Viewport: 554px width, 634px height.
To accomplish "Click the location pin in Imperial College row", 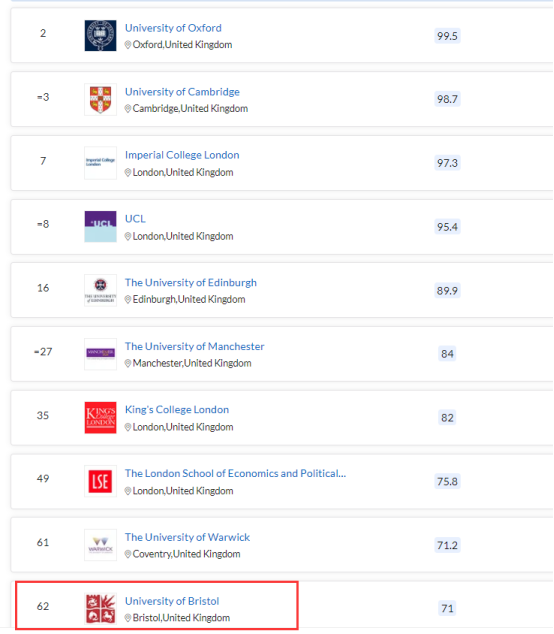I will [128, 173].
